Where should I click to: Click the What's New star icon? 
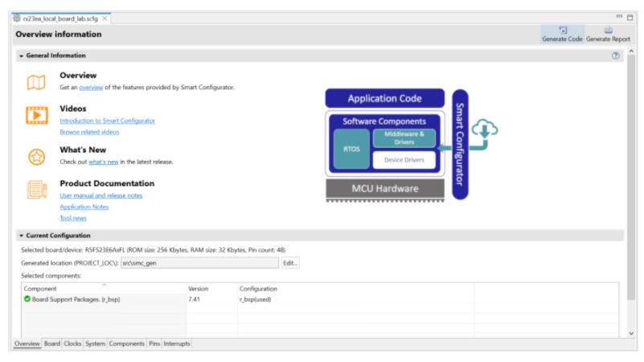tap(36, 157)
